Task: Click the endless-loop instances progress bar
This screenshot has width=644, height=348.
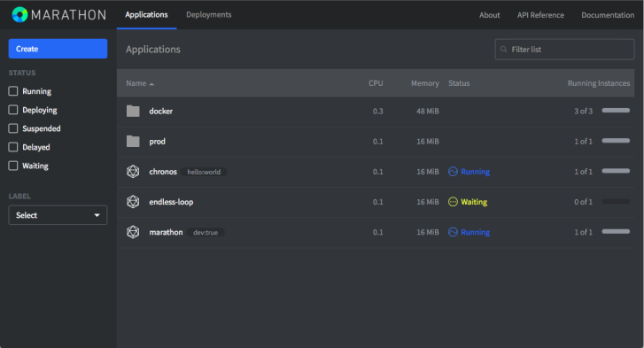Action: point(616,202)
